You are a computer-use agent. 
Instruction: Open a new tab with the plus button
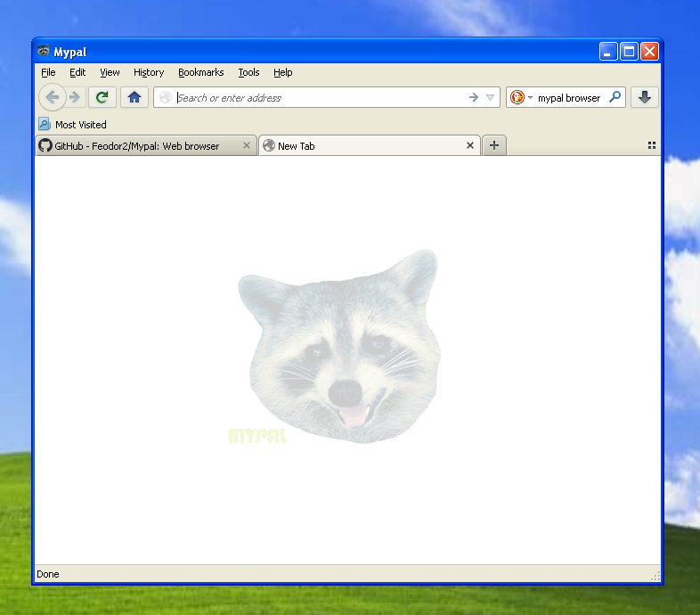coord(494,145)
